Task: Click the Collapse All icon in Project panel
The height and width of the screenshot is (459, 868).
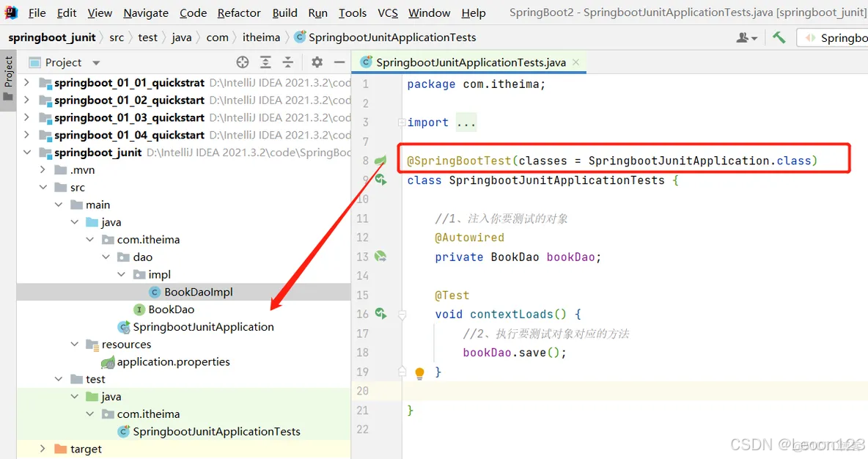Action: pos(288,62)
